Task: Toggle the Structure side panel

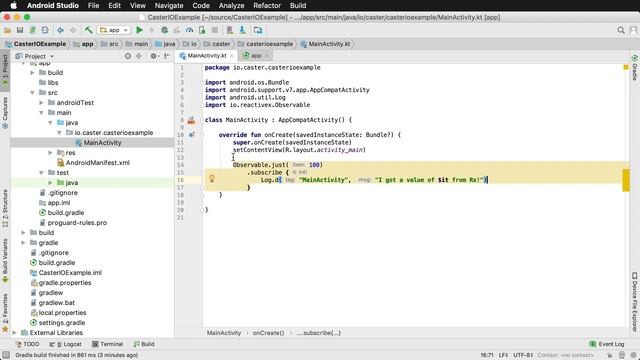Action: pos(5,209)
